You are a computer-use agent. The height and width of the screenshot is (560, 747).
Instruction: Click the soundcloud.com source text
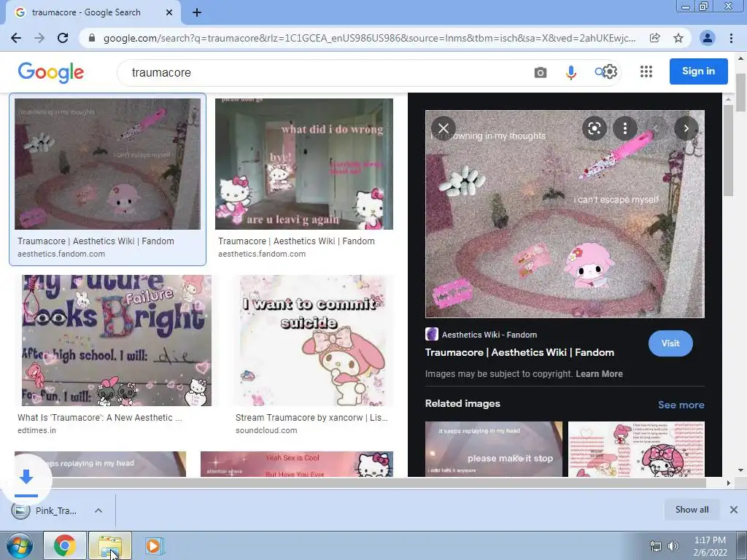click(x=266, y=430)
